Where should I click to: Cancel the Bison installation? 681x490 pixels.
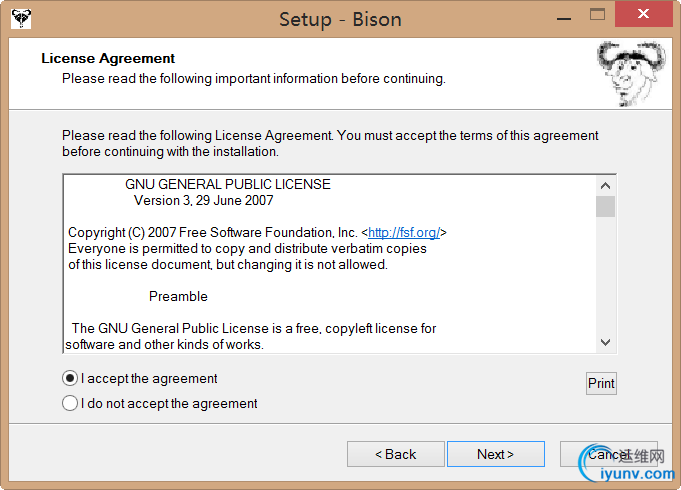pos(609,454)
